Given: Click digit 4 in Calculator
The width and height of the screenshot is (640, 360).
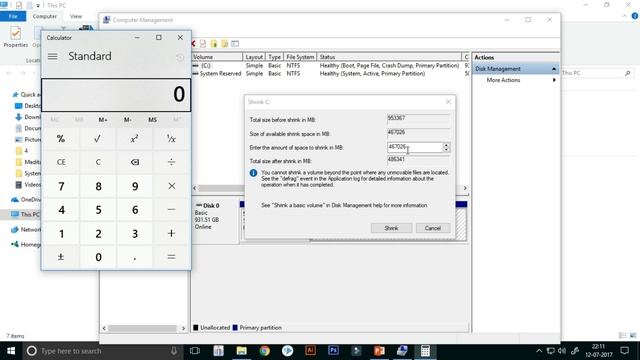Looking at the screenshot, I should [x=61, y=210].
